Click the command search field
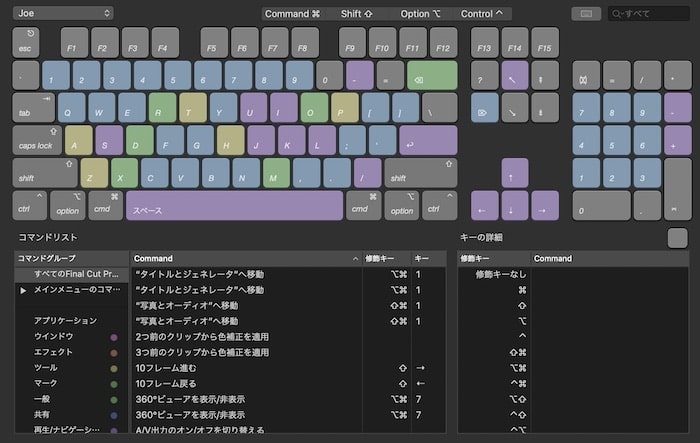700x443 pixels. click(x=649, y=14)
